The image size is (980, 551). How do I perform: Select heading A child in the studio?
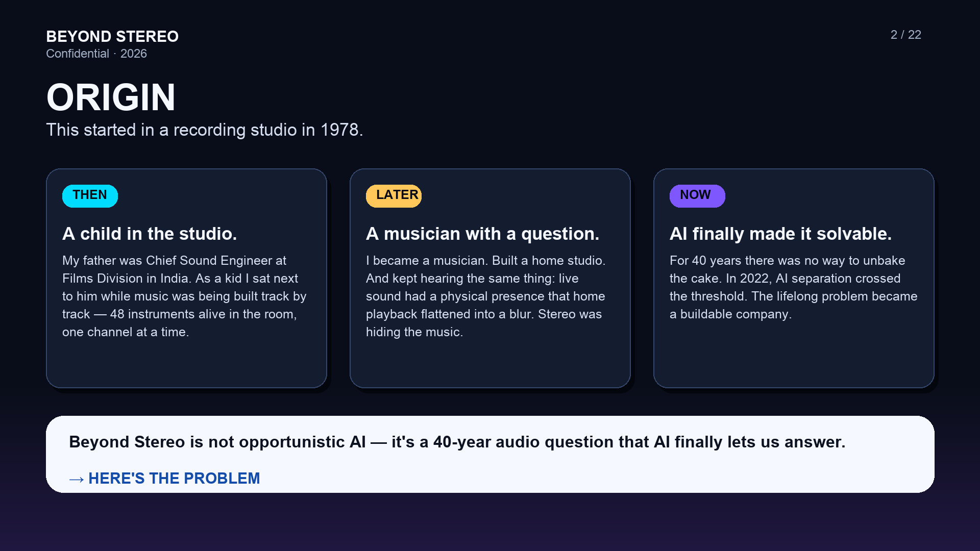(x=150, y=234)
